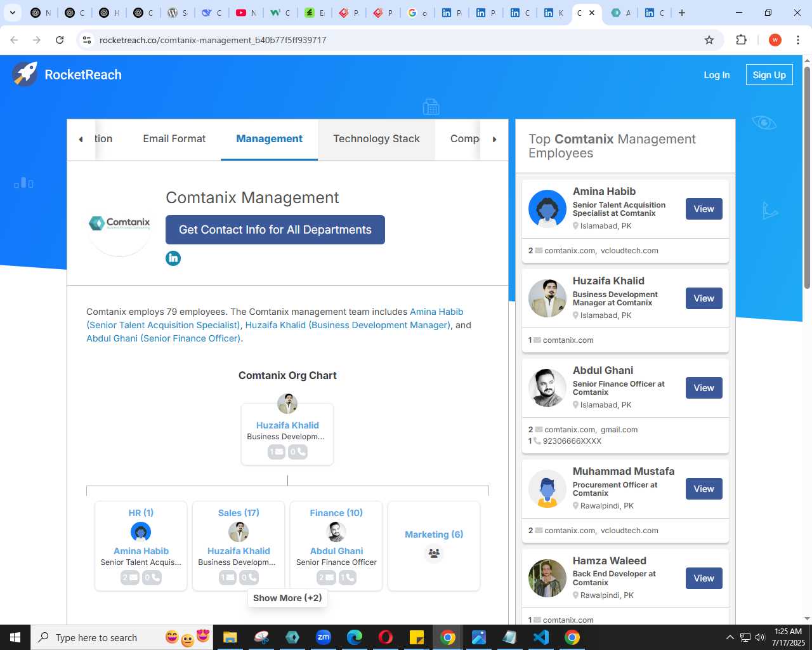Viewport: 812px width, 650px height.
Task: Open the Abdul Ghani Senior Finance Officer link
Action: [x=164, y=338]
